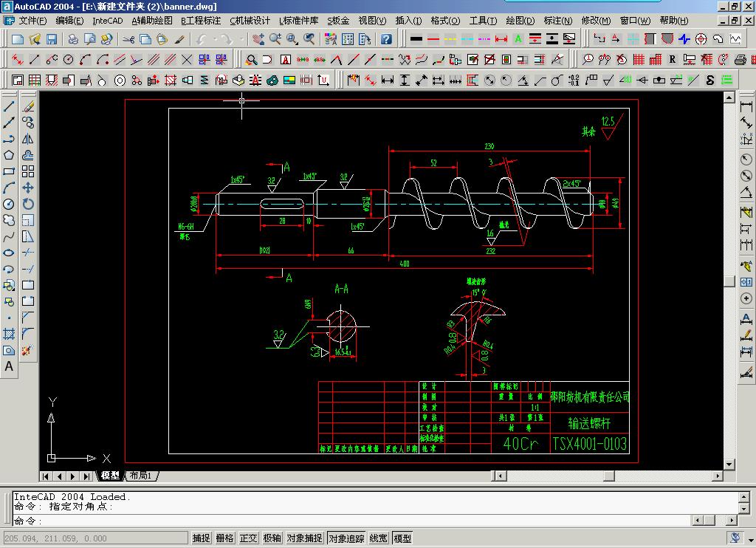
Task: Select the Line tool in left toolbar
Action: [9, 106]
